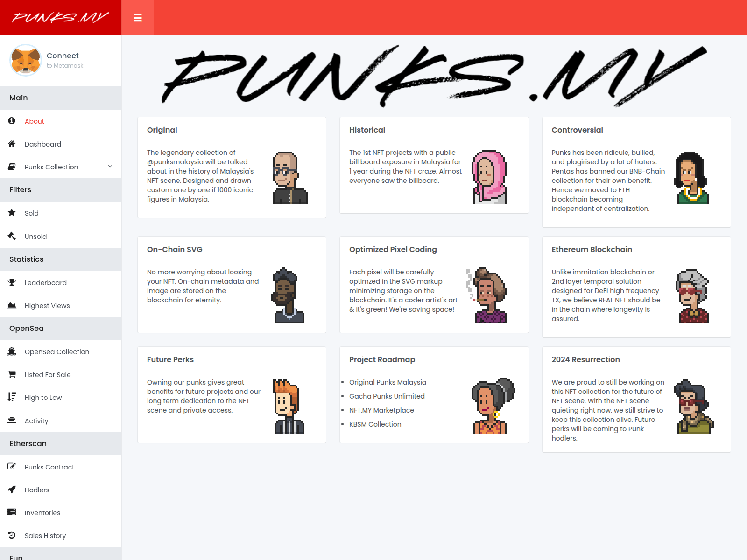Click the Inventories server icon
This screenshot has height=560, width=747.
(12, 512)
